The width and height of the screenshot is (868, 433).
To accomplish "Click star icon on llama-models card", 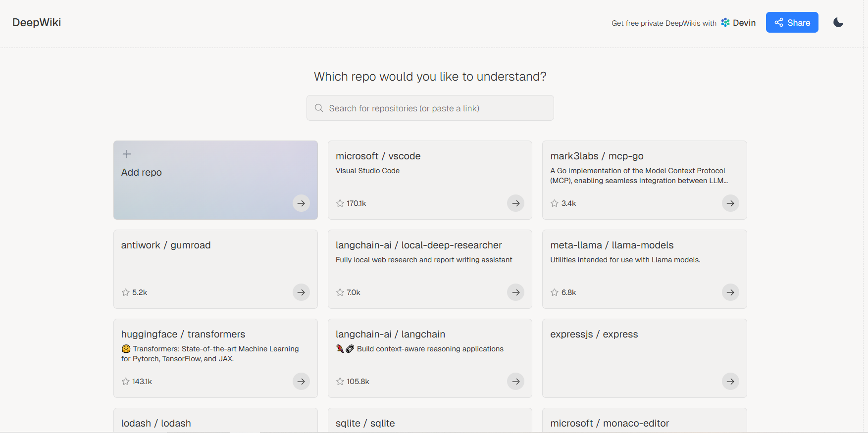I will 555,292.
